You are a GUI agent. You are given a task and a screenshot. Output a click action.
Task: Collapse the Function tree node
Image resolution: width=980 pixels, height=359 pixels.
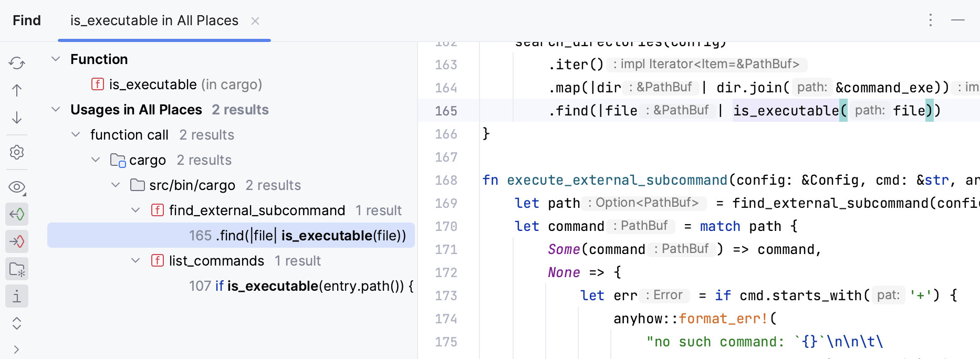coord(56,59)
